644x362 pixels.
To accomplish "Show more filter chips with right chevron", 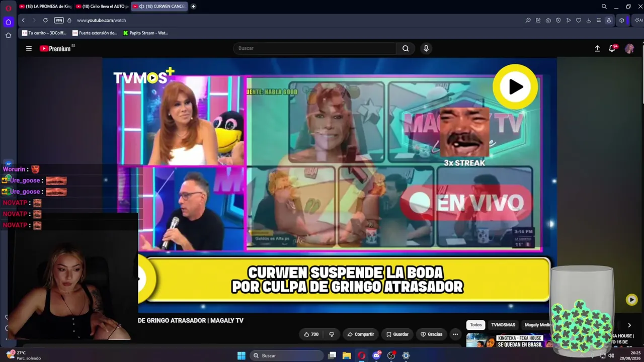I will pos(629,325).
